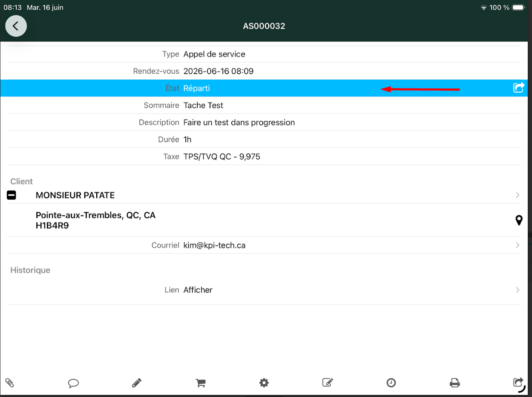This screenshot has width=532, height=397.
Task: Open the comments speech bubble icon
Action: coord(73,383)
